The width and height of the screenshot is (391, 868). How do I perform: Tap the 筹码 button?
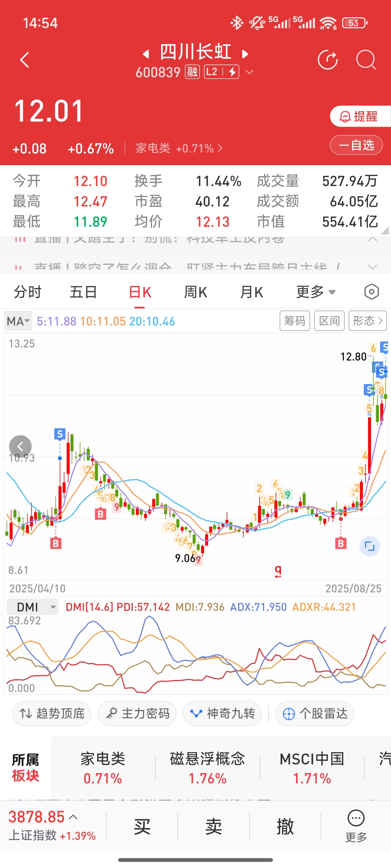pyautogui.click(x=295, y=321)
